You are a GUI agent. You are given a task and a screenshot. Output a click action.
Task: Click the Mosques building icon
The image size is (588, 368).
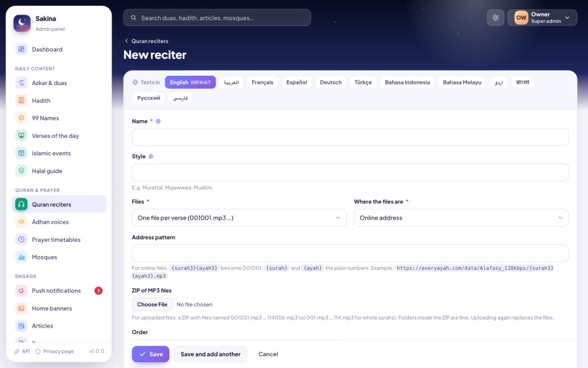pyautogui.click(x=22, y=257)
